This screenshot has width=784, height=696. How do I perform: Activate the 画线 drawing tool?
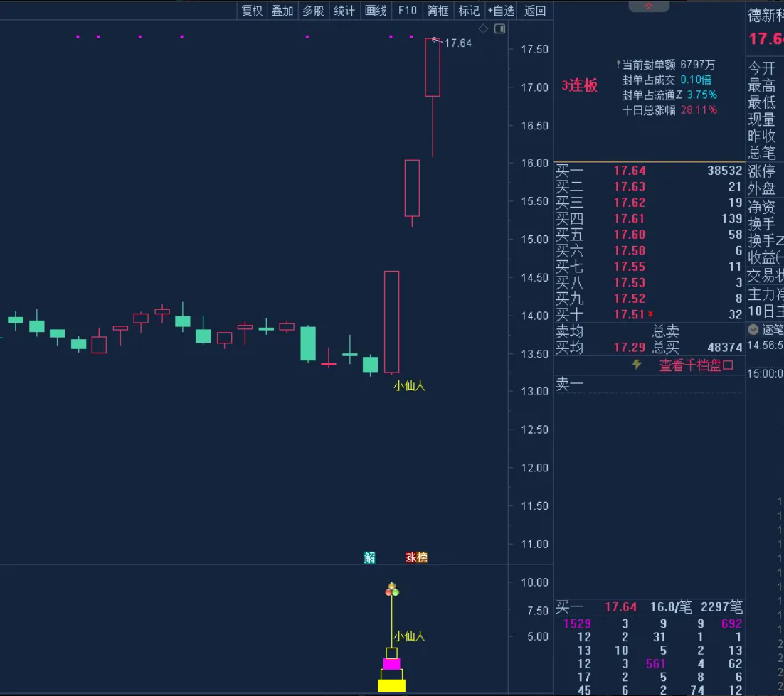[x=376, y=10]
